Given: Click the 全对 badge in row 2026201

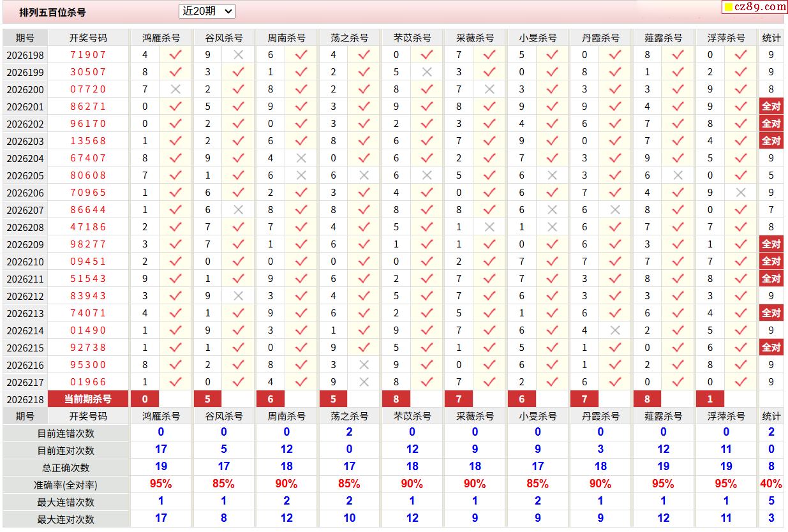Looking at the screenshot, I should tap(771, 107).
